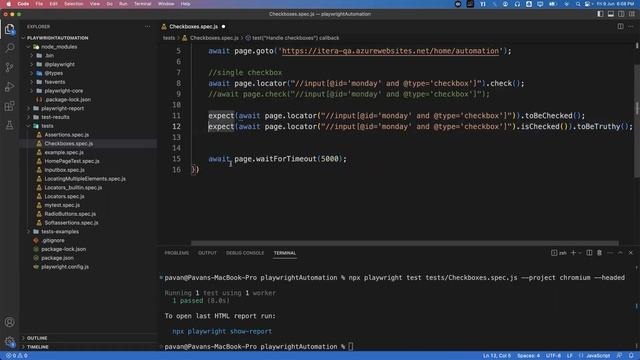This screenshot has width=640, height=360.
Task: Click Ln 12 cursor position indicator
Action: tap(497, 356)
